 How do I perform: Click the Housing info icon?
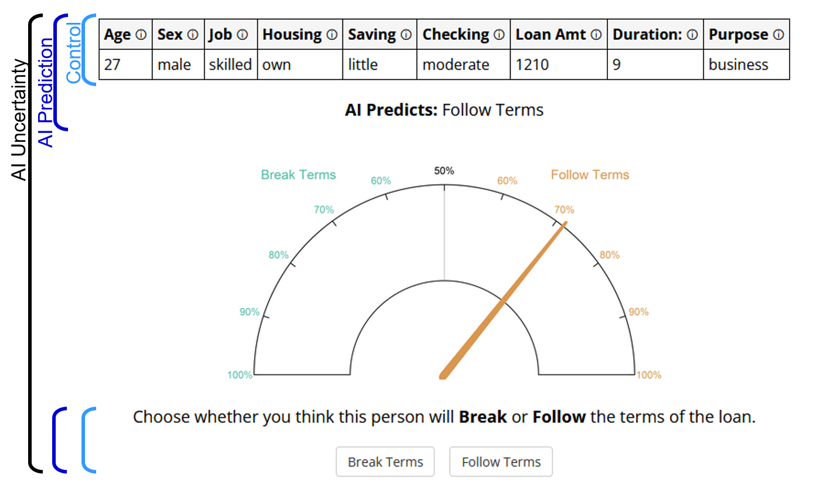click(x=332, y=35)
